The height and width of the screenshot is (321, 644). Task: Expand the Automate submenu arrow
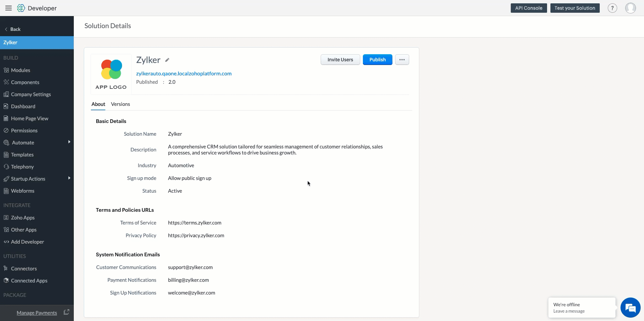pos(69,142)
